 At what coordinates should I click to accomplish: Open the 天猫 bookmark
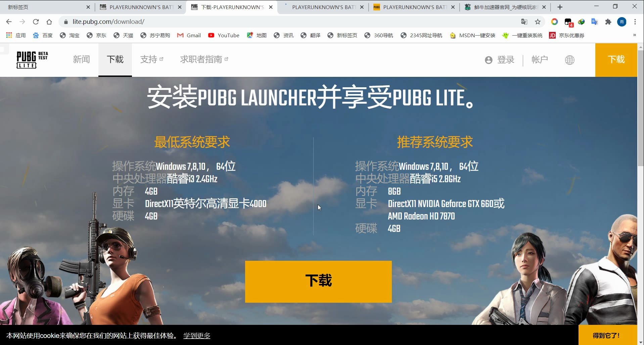coord(123,35)
